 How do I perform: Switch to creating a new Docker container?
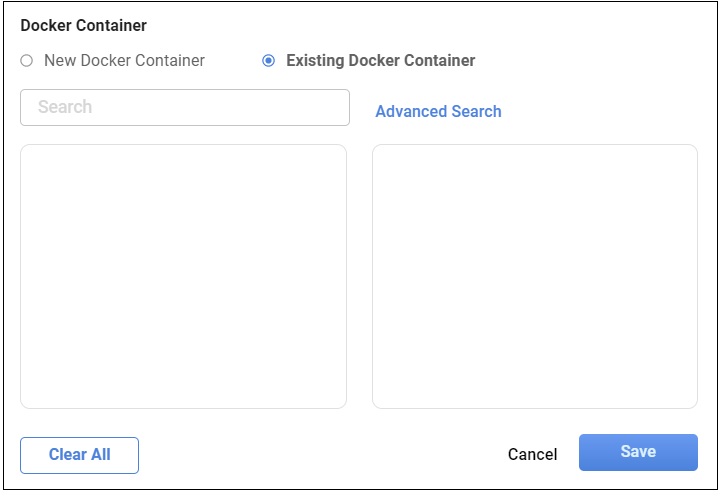click(x=27, y=61)
